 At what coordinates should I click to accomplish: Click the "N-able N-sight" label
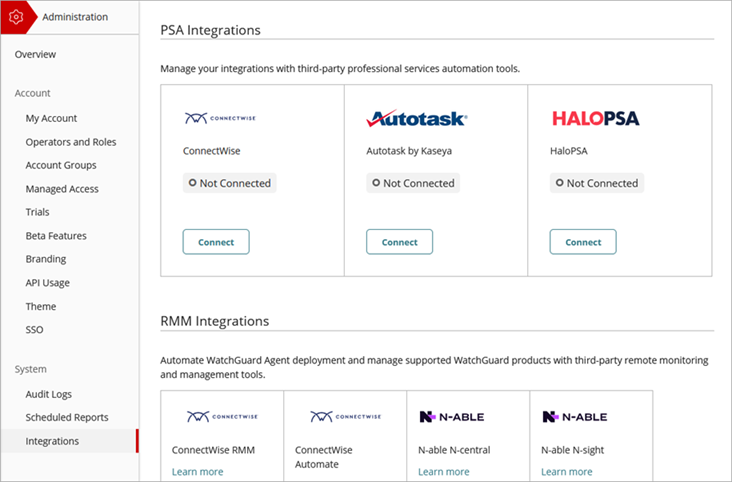coord(572,450)
